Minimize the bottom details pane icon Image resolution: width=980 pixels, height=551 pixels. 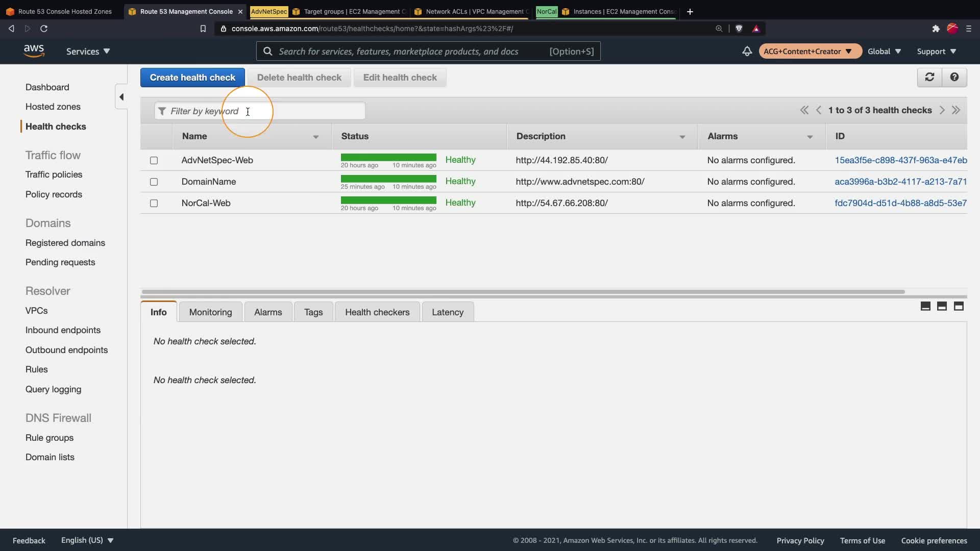pyautogui.click(x=925, y=306)
